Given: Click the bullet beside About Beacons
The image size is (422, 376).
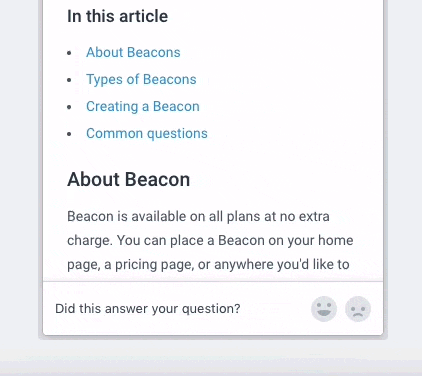Looking at the screenshot, I should tap(69, 53).
